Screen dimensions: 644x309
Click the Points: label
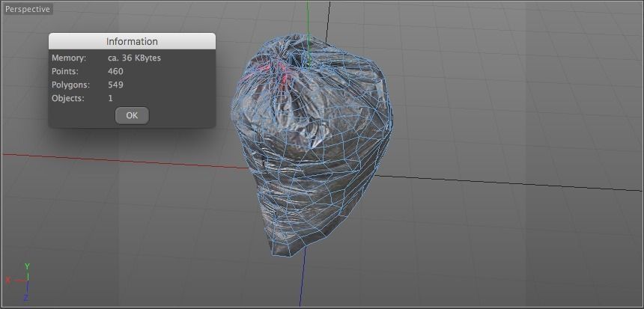(64, 71)
